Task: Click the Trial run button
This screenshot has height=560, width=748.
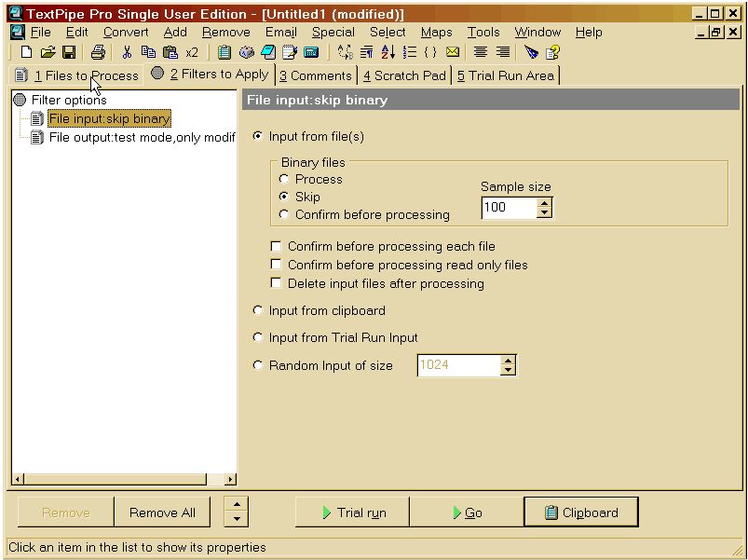Action: click(351, 512)
